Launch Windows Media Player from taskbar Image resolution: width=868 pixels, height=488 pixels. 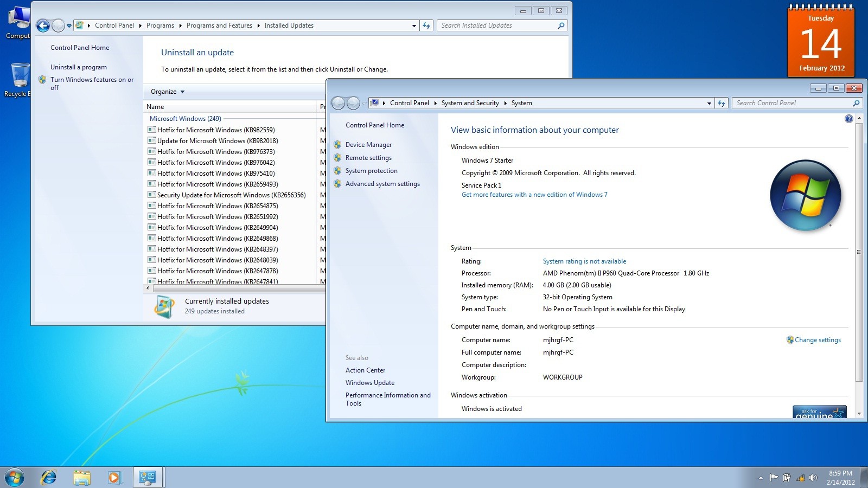click(x=114, y=478)
